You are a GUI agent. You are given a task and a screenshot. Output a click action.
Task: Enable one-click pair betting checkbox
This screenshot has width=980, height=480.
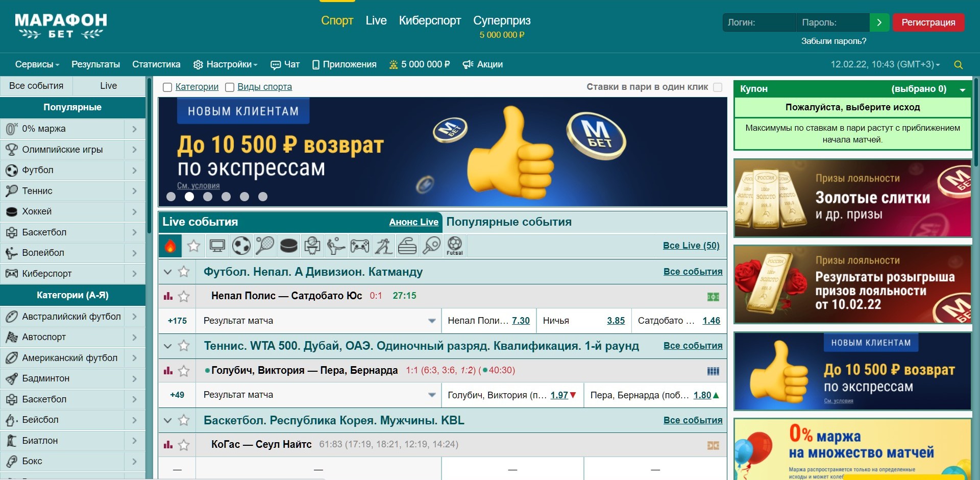click(x=718, y=87)
